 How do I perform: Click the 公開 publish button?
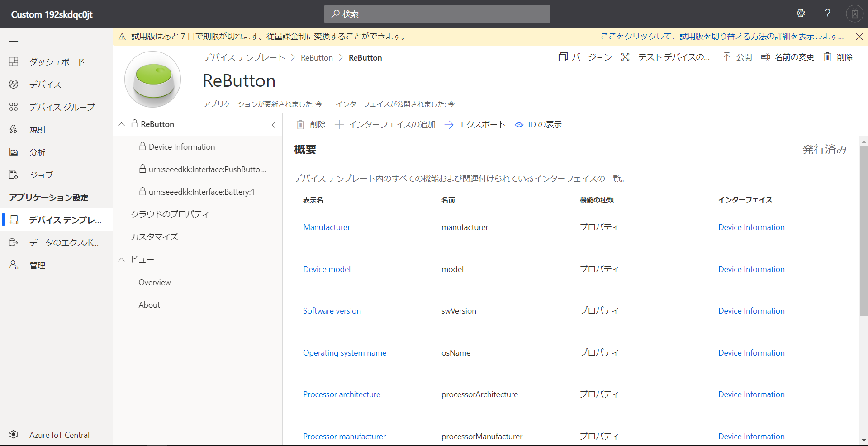(738, 57)
